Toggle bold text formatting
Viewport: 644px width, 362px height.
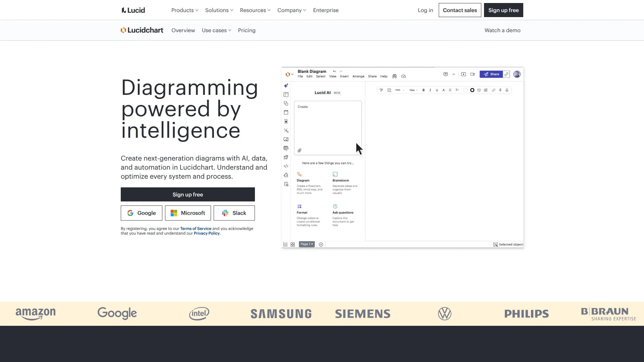[423, 90]
